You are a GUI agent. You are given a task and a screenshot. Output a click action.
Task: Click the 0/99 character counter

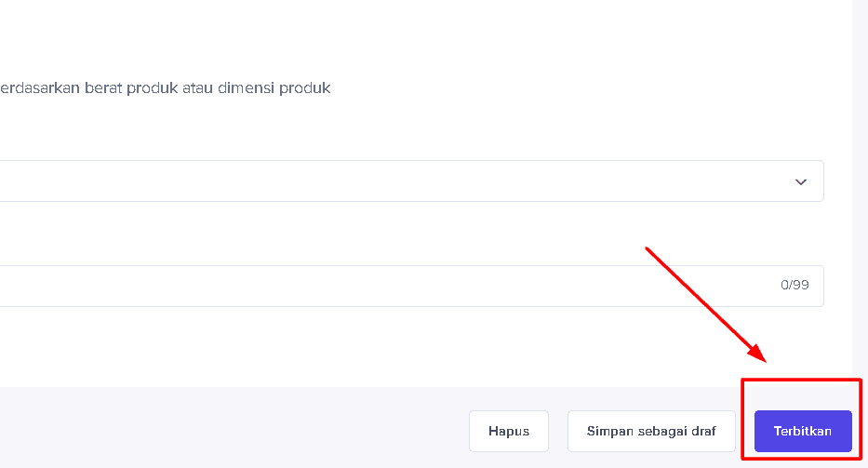click(x=795, y=286)
